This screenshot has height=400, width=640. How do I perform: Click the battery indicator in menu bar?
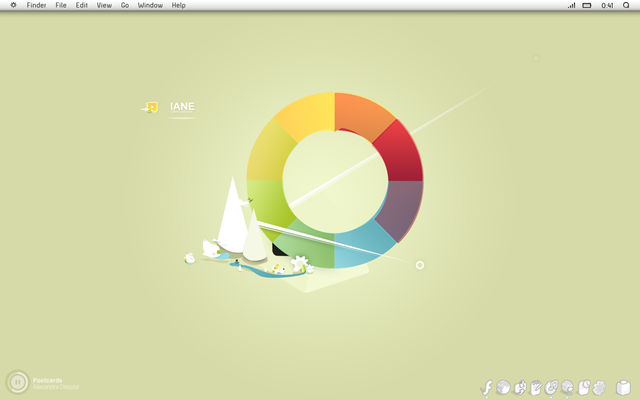(587, 5)
